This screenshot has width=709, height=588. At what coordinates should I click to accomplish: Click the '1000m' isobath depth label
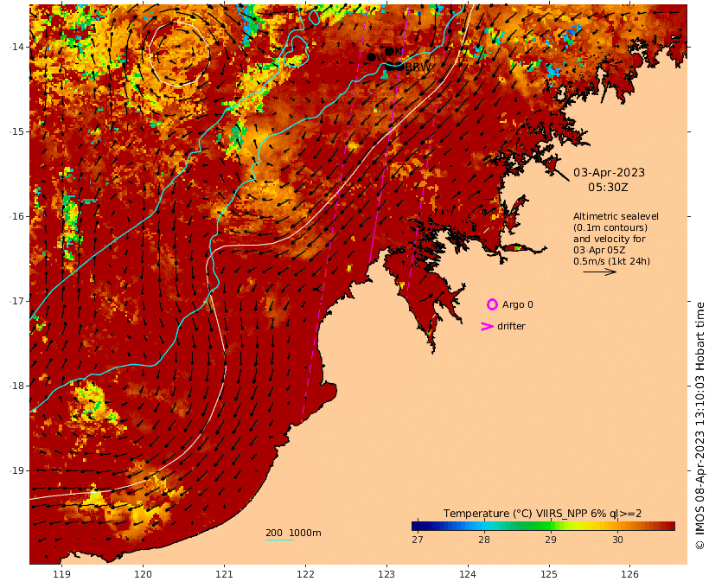[x=305, y=533]
